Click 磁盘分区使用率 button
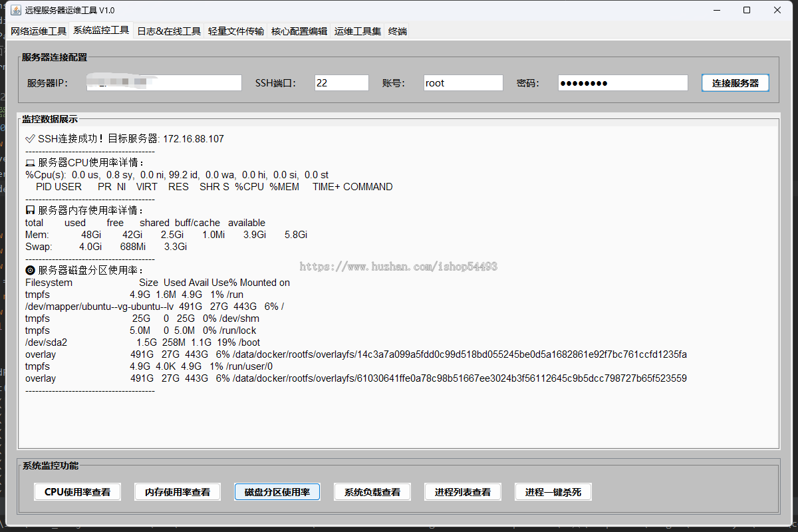This screenshot has height=532, width=798. click(x=277, y=492)
